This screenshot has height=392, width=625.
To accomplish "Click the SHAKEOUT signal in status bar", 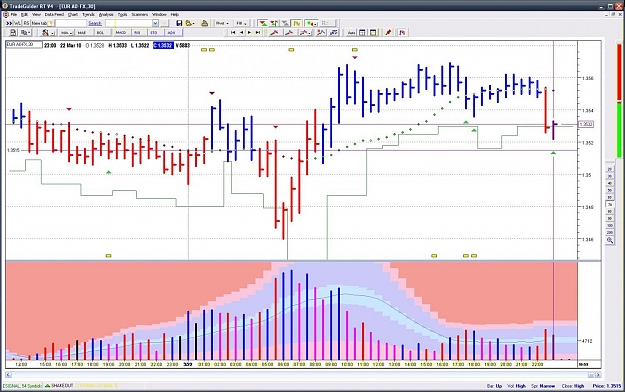I will pyautogui.click(x=59, y=386).
